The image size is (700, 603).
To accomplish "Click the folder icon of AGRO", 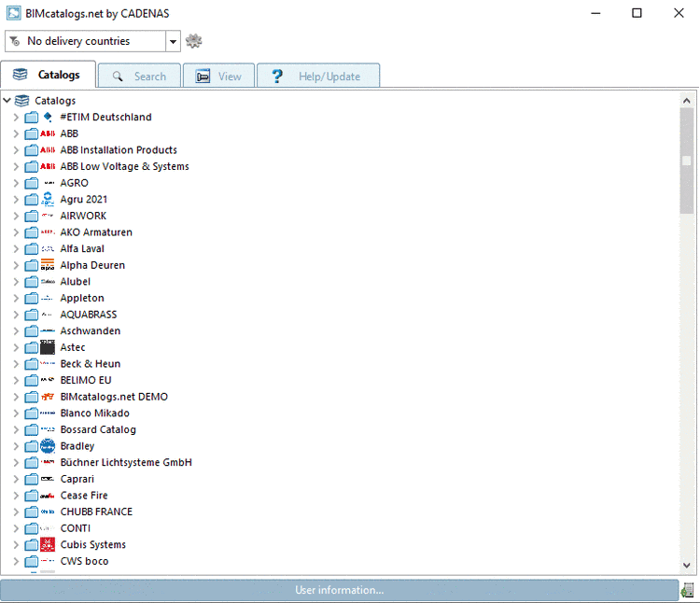I will tap(31, 183).
